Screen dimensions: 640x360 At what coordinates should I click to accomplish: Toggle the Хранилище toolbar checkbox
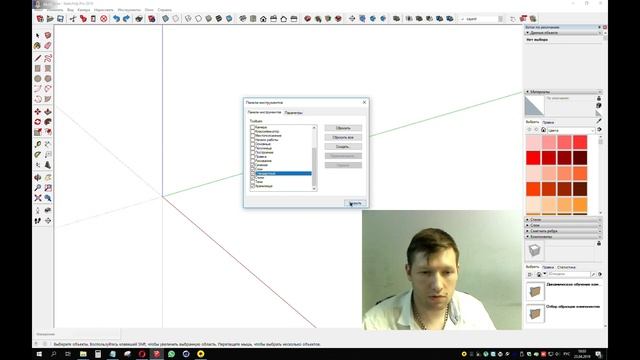pyautogui.click(x=252, y=186)
